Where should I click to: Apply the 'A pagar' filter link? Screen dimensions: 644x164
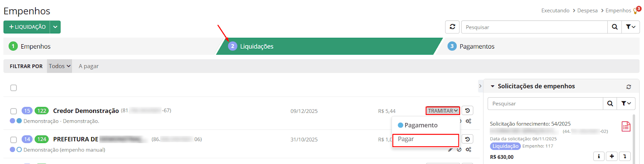(89, 66)
